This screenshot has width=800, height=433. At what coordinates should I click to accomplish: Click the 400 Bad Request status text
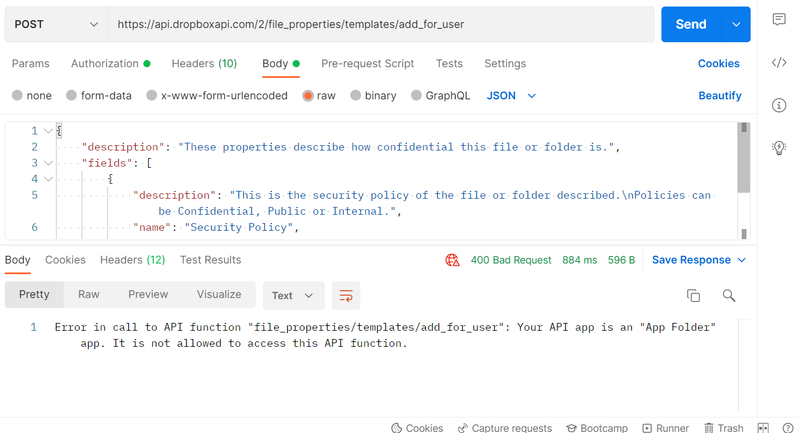(x=511, y=260)
